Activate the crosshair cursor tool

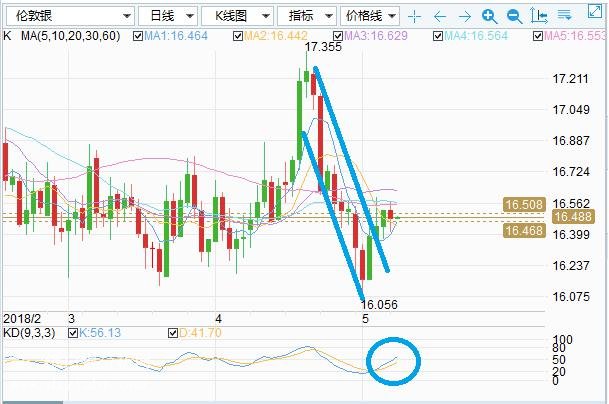coord(414,16)
